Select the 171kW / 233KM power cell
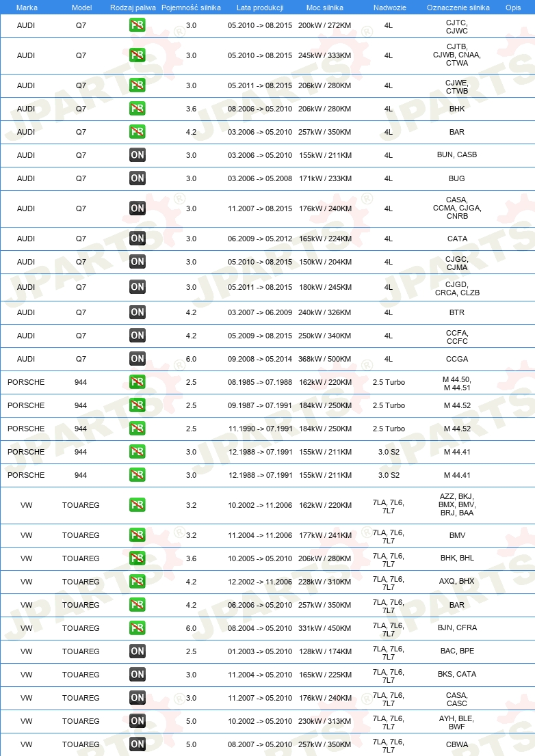 325,178
